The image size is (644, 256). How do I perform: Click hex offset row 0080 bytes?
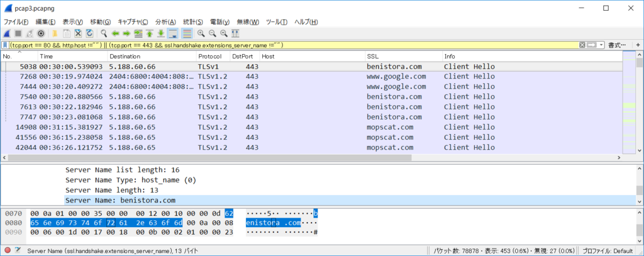(x=132, y=223)
